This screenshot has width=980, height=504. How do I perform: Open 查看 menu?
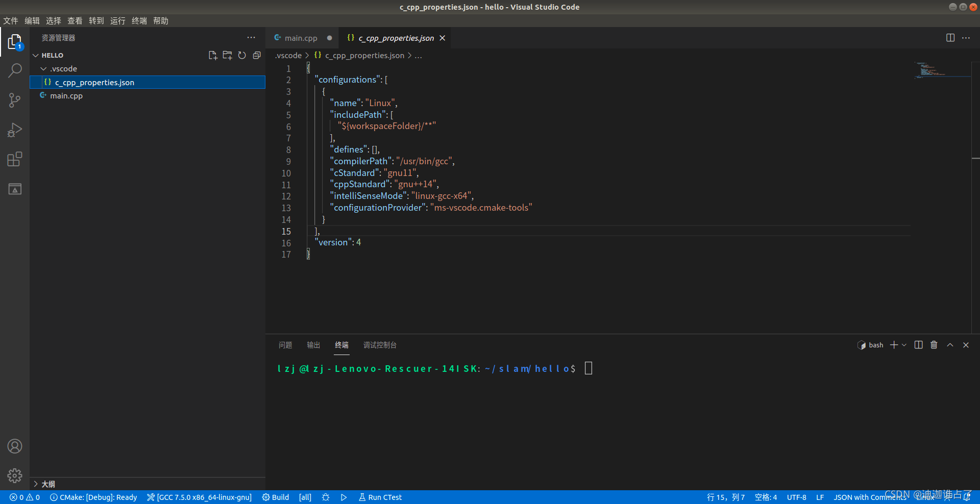(x=75, y=20)
